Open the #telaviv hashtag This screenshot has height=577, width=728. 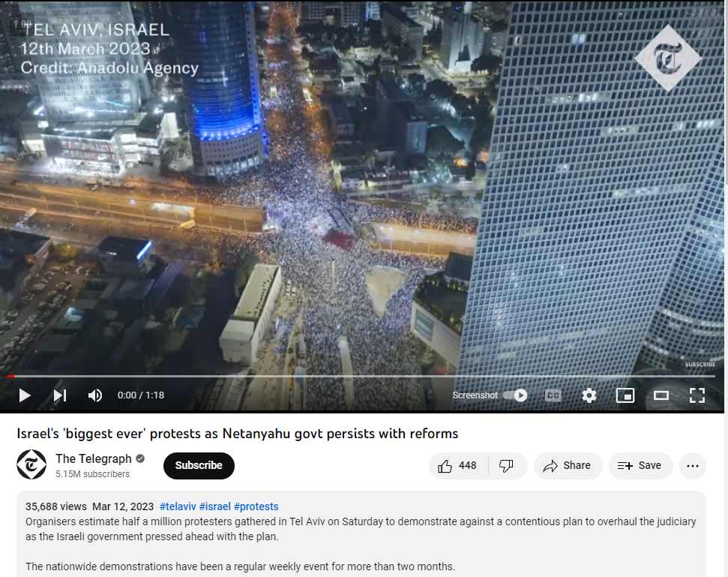(x=178, y=506)
